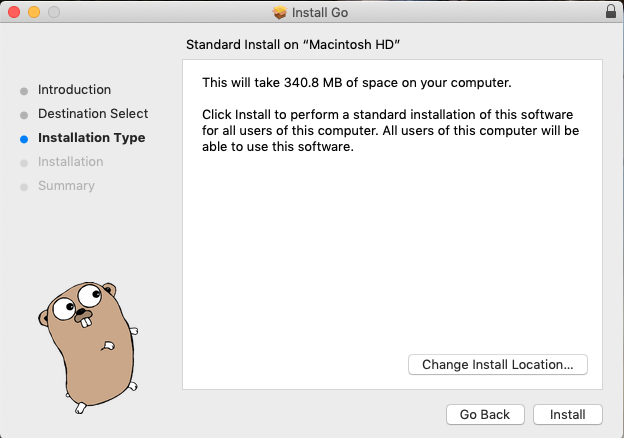Click the Install Go window title
The image size is (624, 438).
point(320,12)
